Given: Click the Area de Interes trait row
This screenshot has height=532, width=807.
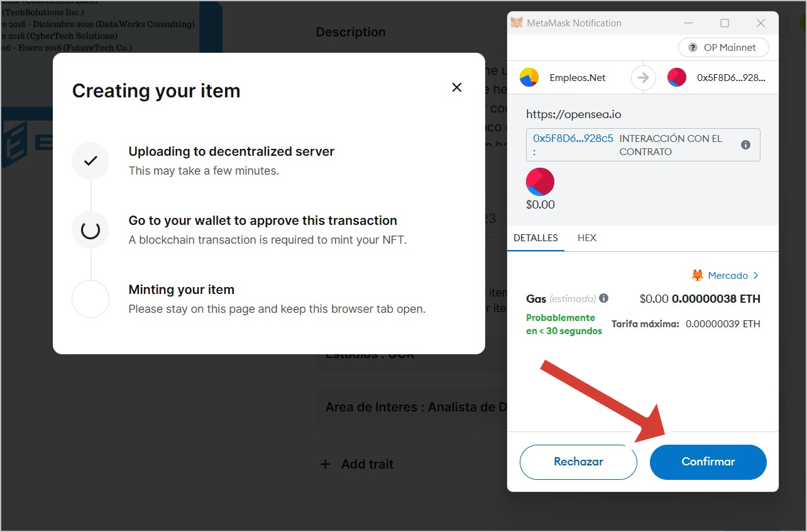Looking at the screenshot, I should (412, 407).
